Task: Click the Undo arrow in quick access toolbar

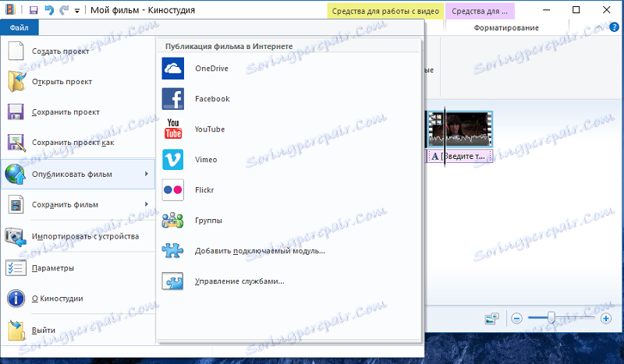Action: pos(49,10)
